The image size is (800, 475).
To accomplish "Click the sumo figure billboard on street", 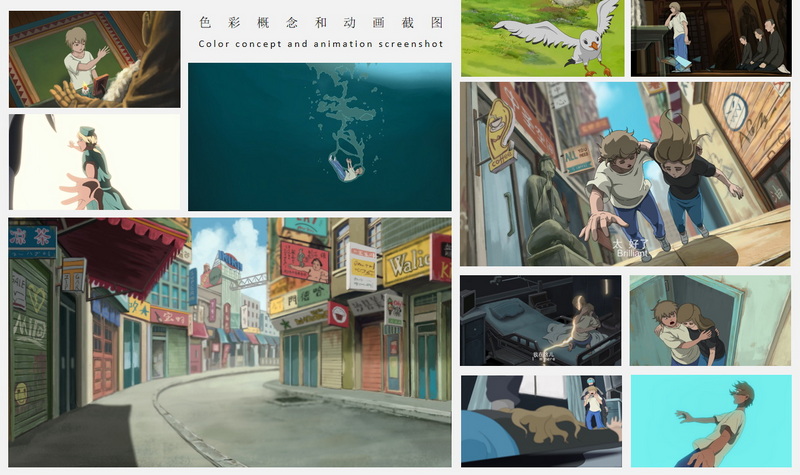I will 305,262.
